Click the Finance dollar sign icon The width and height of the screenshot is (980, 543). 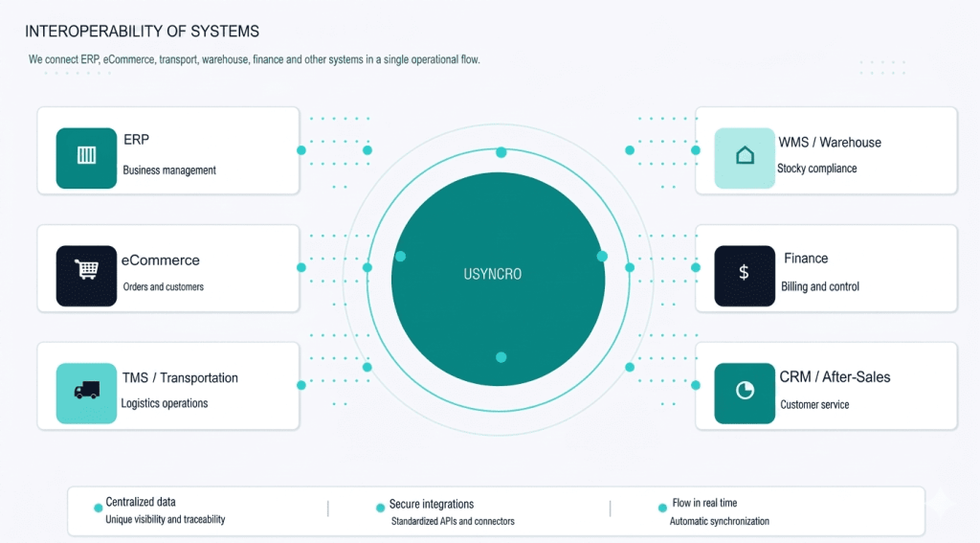pos(745,276)
